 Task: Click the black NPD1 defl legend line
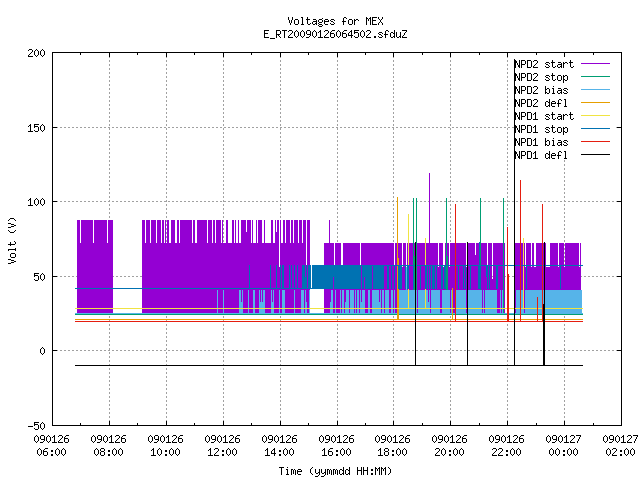click(x=596, y=155)
